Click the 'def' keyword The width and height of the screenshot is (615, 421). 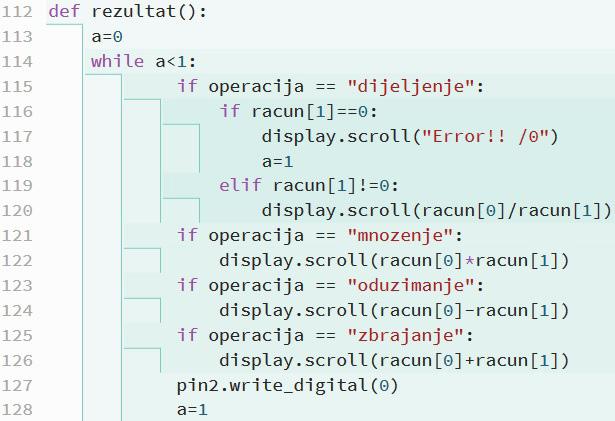64,11
